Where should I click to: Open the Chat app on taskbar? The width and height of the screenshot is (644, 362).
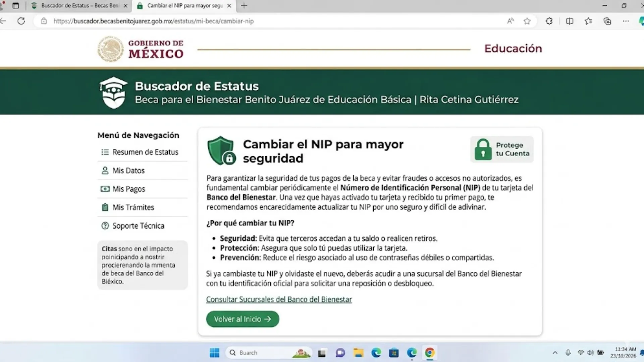point(340,353)
